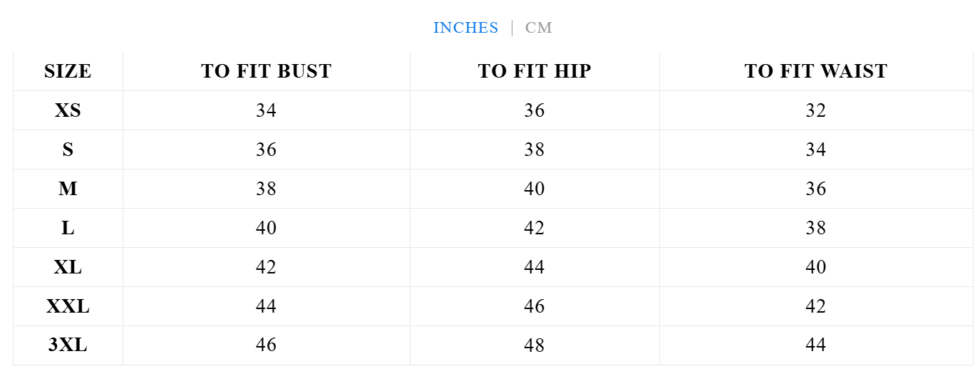
Task: Select the XXL size row label
Action: coord(68,306)
